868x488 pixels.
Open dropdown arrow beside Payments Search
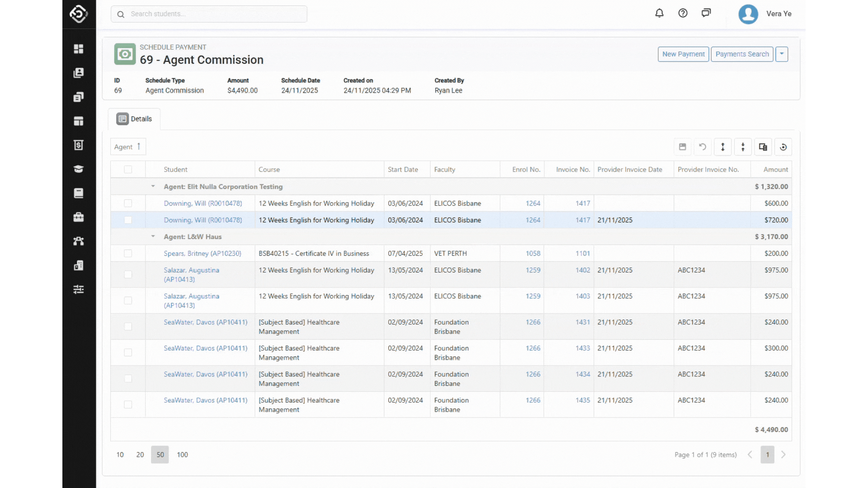click(782, 54)
